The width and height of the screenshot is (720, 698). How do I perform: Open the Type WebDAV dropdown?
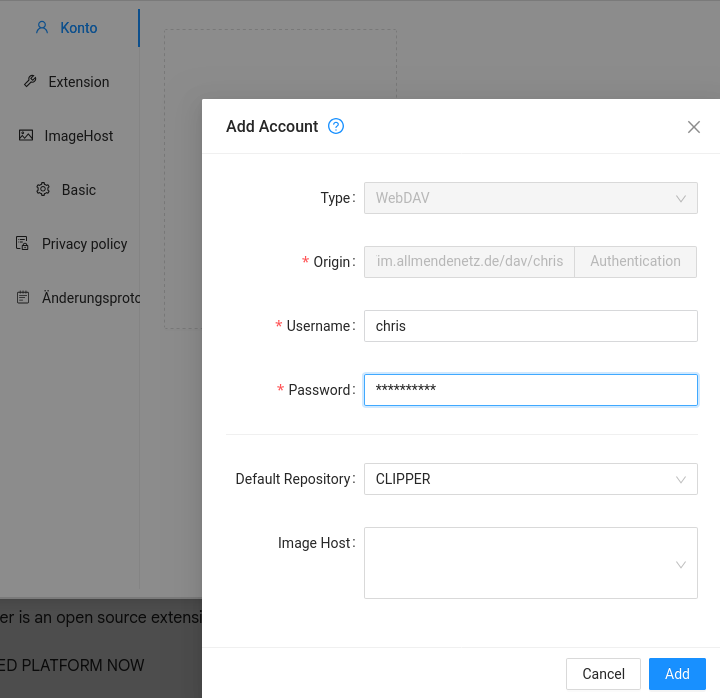coord(530,198)
